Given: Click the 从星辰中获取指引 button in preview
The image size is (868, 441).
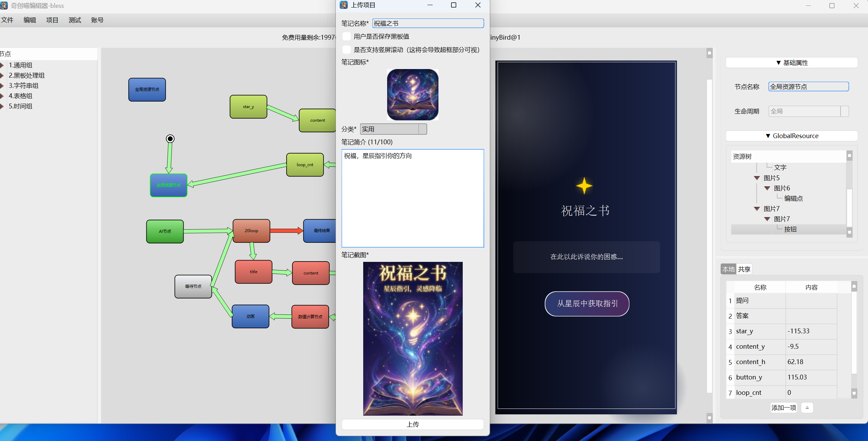Looking at the screenshot, I should [x=586, y=304].
